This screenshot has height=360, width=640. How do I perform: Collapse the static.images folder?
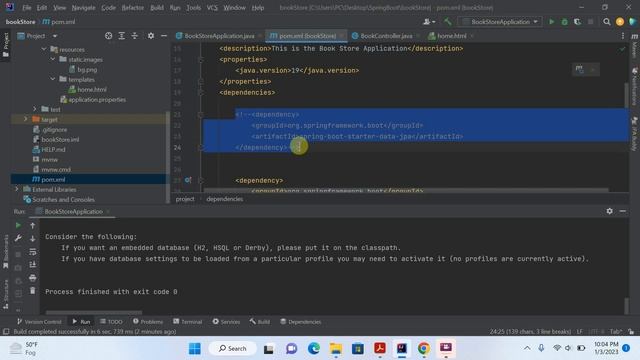tap(53, 59)
